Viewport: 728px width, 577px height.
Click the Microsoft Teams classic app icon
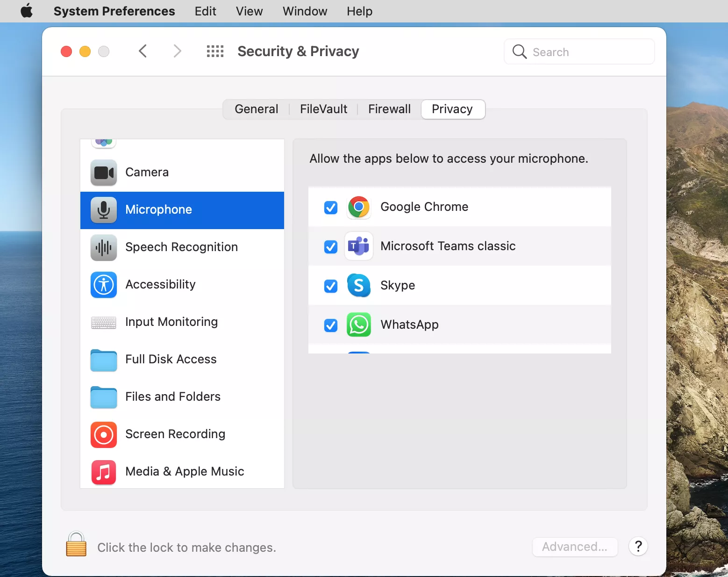pyautogui.click(x=359, y=246)
